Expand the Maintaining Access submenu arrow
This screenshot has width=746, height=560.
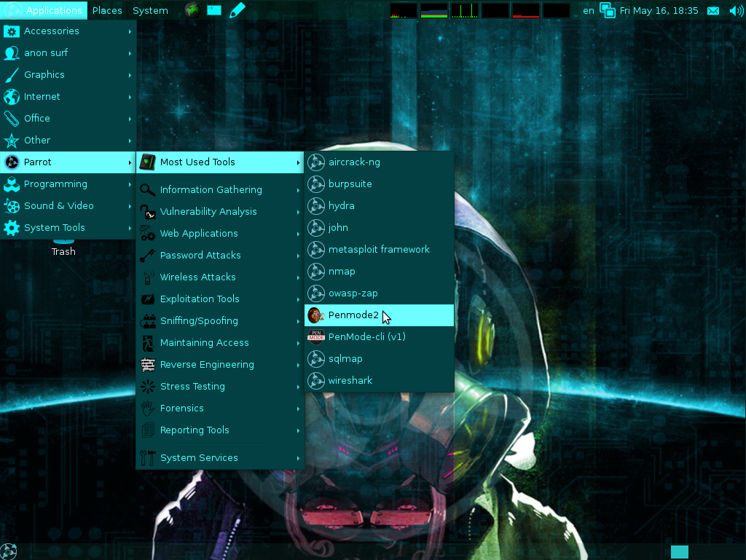[x=298, y=343]
